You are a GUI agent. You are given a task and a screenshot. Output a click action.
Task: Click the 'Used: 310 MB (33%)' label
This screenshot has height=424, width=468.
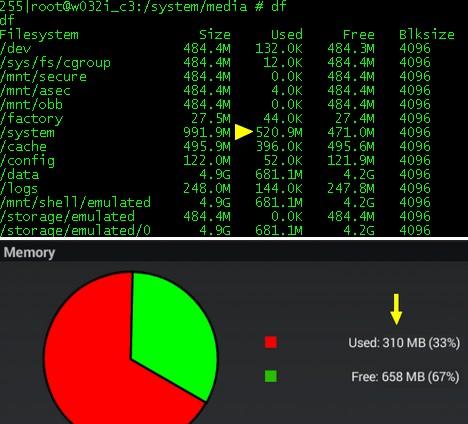(404, 343)
